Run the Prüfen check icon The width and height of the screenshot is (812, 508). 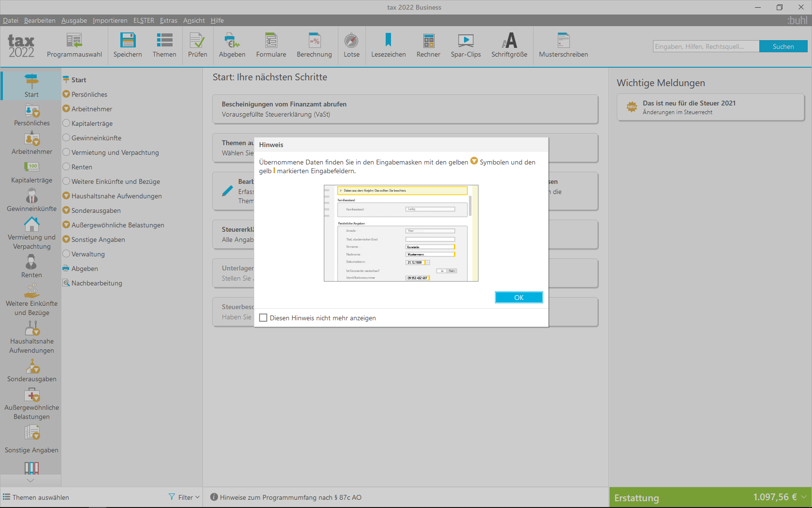(x=197, y=41)
